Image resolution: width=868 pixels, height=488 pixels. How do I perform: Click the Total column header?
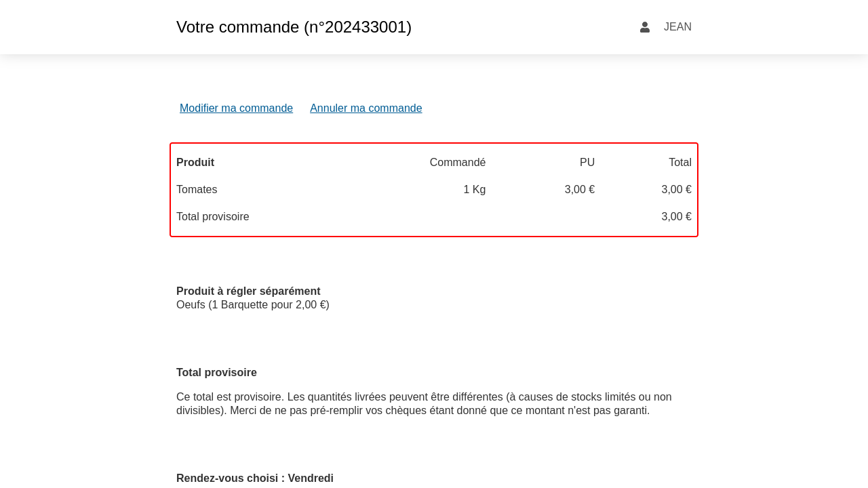pos(679,163)
